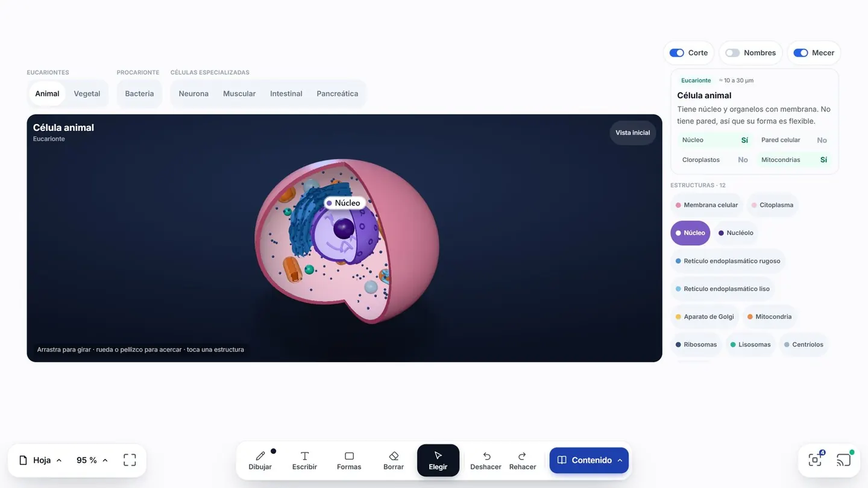868x488 pixels.
Task: Show the Muscular cell tab
Action: pos(239,93)
